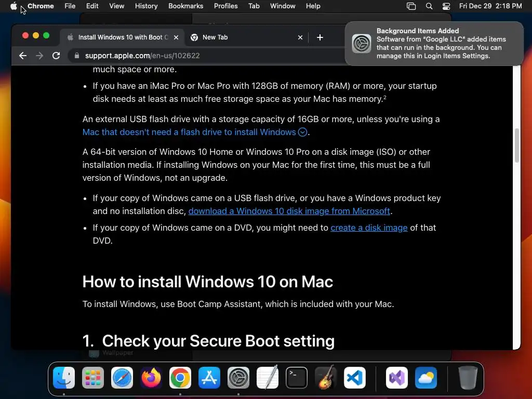Open Visual Studio Code from the Dock

[x=354, y=378]
